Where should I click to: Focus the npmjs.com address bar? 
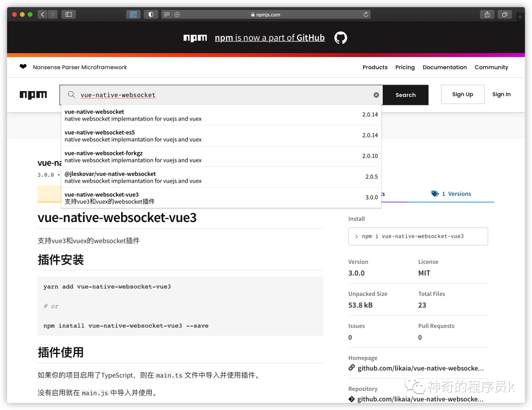(266, 14)
